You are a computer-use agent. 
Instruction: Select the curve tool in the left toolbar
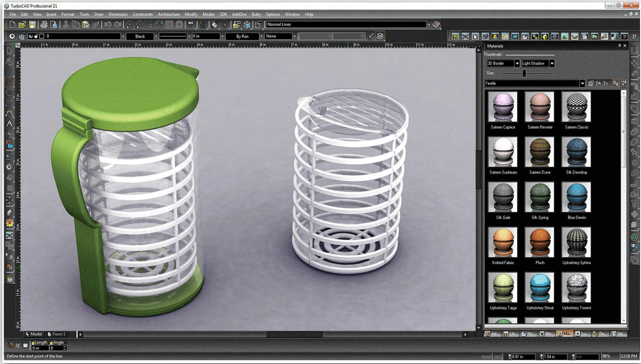pos(9,114)
